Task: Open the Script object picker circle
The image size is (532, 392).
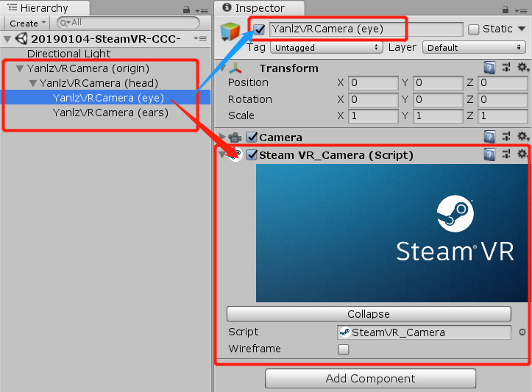Action: point(522,332)
